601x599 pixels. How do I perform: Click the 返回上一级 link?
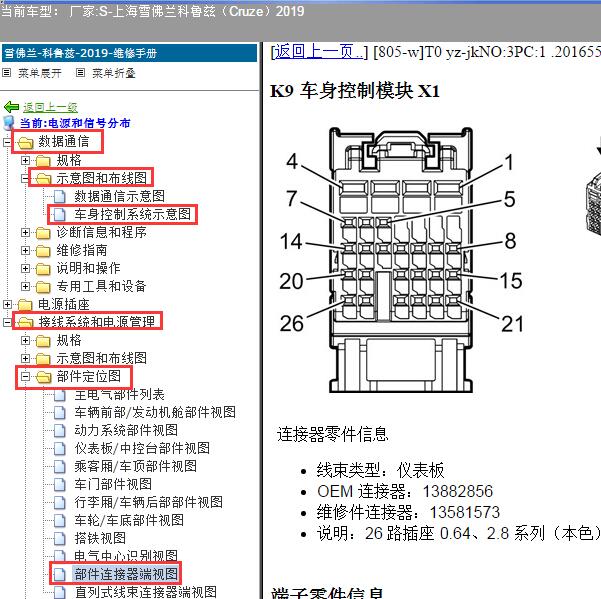tap(51, 107)
